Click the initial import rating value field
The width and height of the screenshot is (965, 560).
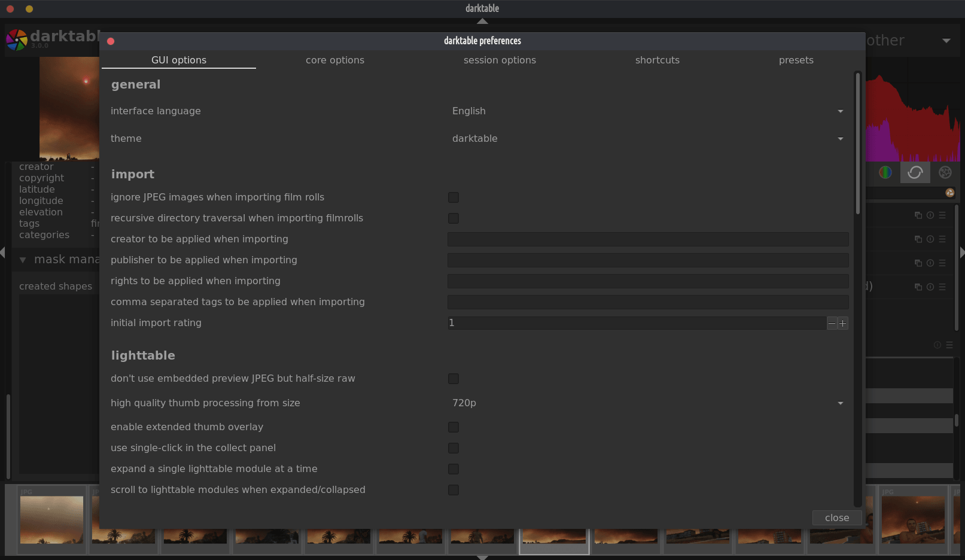point(637,323)
